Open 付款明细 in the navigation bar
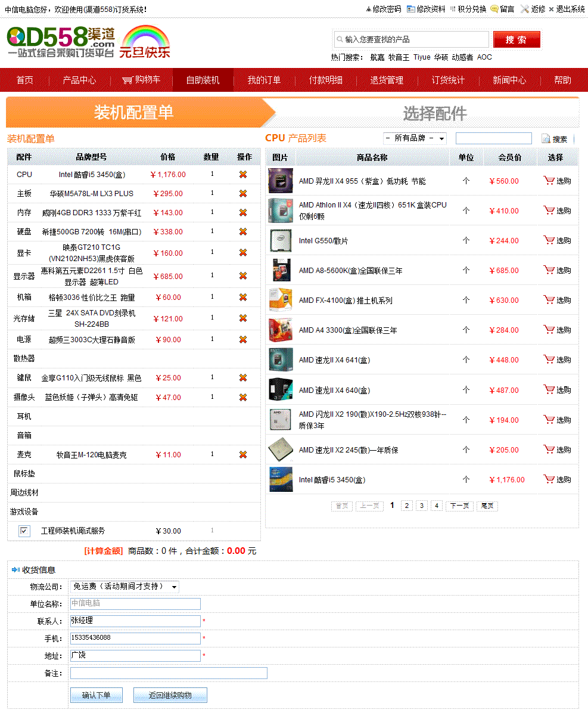Screen dimensions: 588x719 [325, 80]
